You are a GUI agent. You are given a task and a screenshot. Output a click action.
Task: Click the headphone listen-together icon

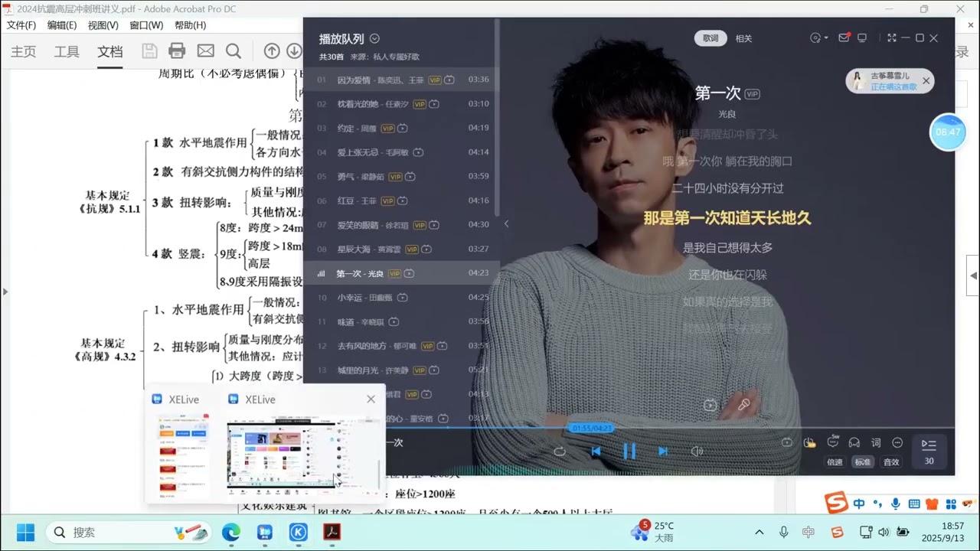tap(854, 442)
